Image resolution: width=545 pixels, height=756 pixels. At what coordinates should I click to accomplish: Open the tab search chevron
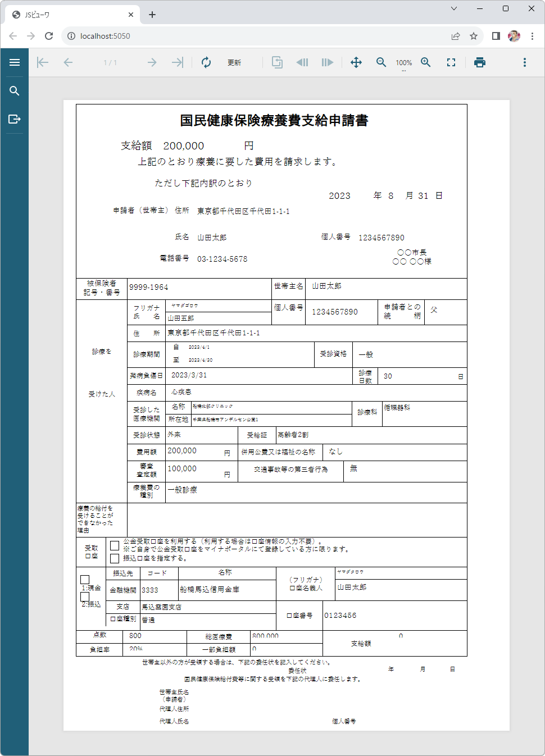click(454, 8)
